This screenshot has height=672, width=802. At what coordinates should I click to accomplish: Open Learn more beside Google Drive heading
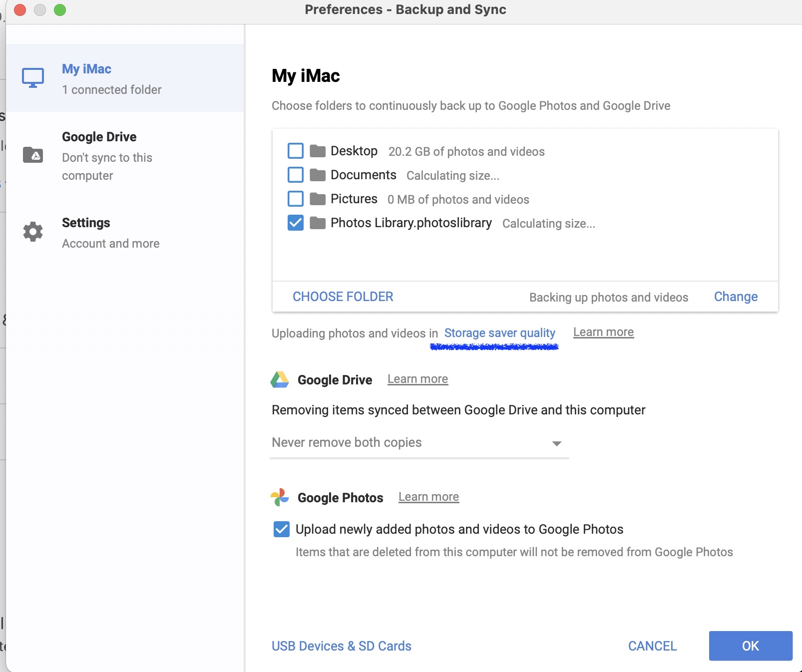[418, 379]
